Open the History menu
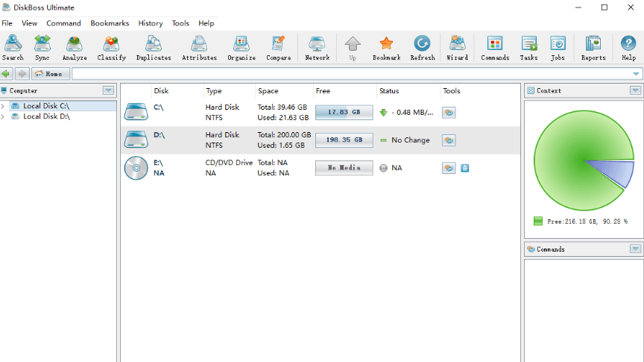 pyautogui.click(x=151, y=23)
